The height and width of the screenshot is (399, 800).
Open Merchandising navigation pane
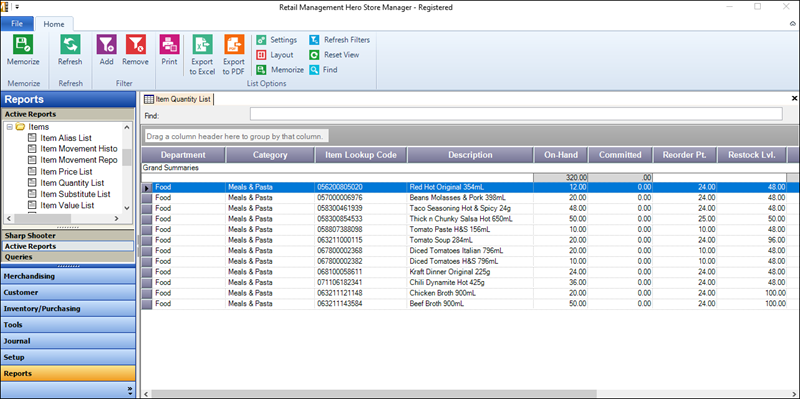coord(68,277)
